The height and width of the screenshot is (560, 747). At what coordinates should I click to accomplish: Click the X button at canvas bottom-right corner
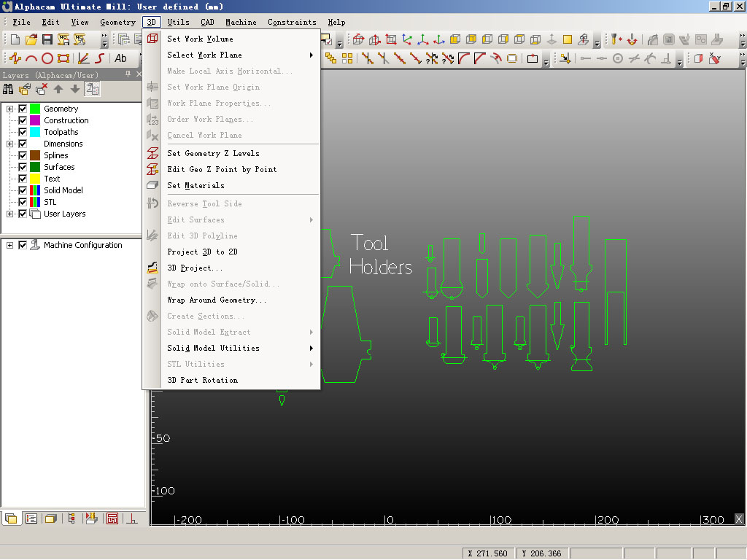coord(739,519)
